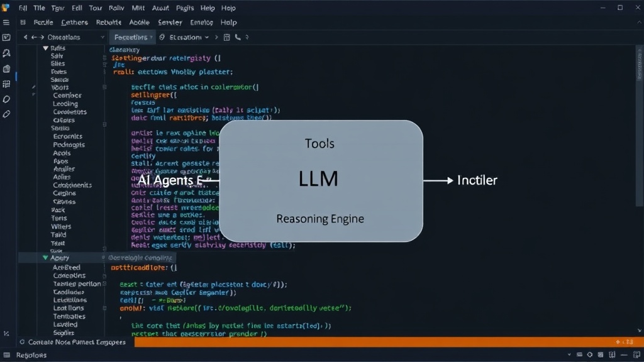Click the Emelog toolbar item
Image resolution: width=644 pixels, height=362 pixels.
tap(201, 23)
